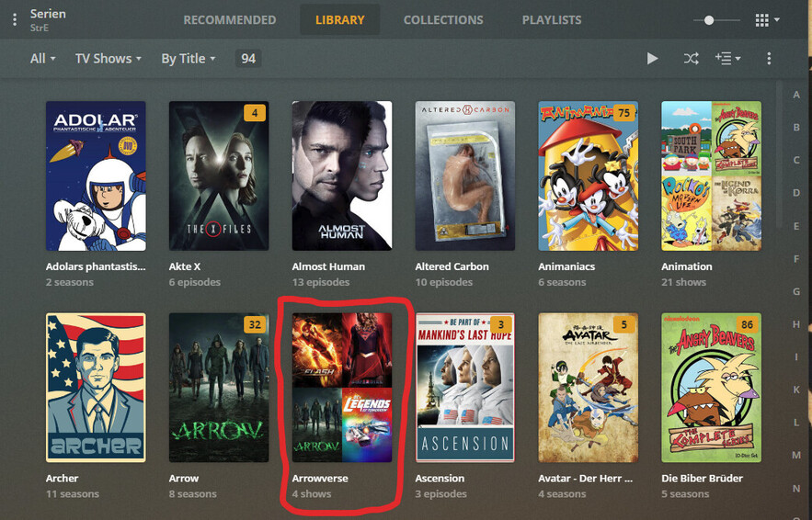Jump to letter H in alphabet index
Image resolution: width=812 pixels, height=520 pixels.
(x=796, y=324)
